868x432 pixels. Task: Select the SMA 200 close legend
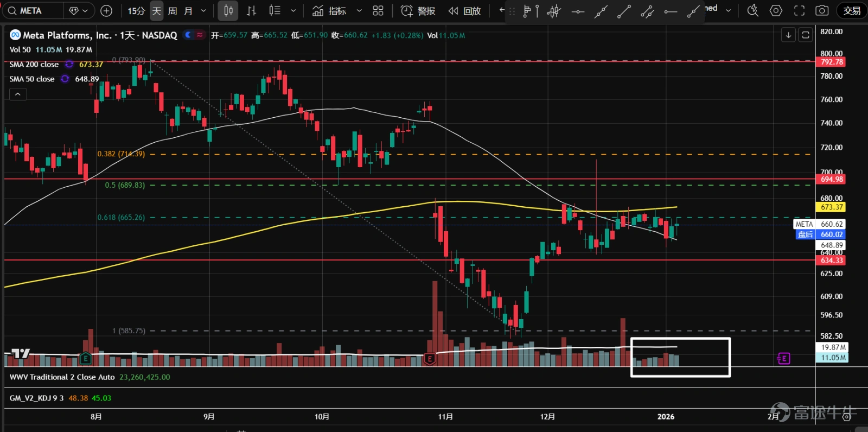point(34,64)
